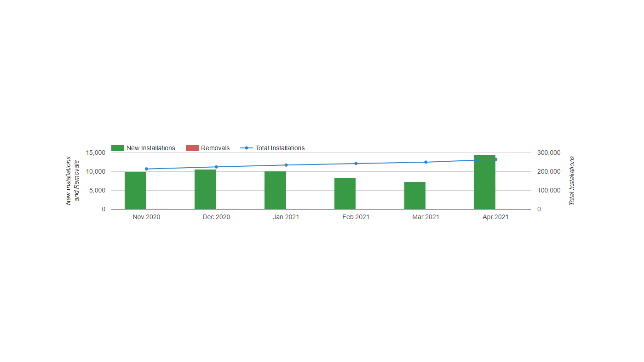
Task: Select the Nov 2020 green bar
Action: (x=135, y=191)
